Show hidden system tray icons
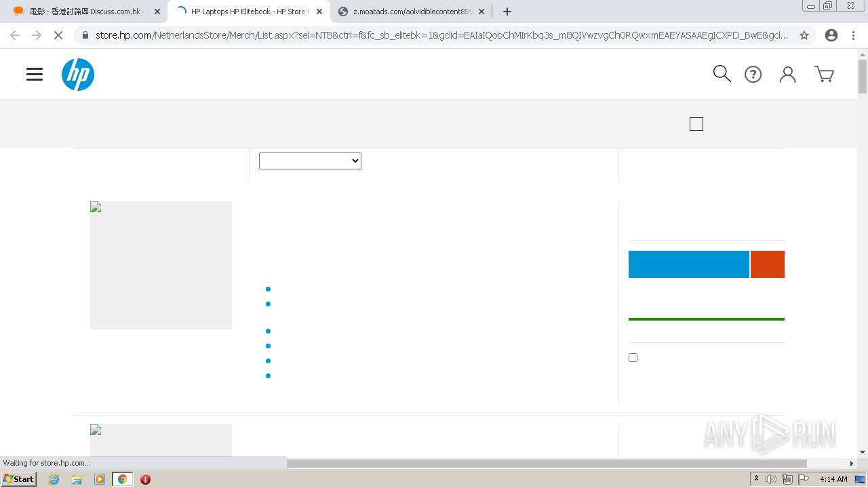The image size is (868, 488). tap(756, 479)
